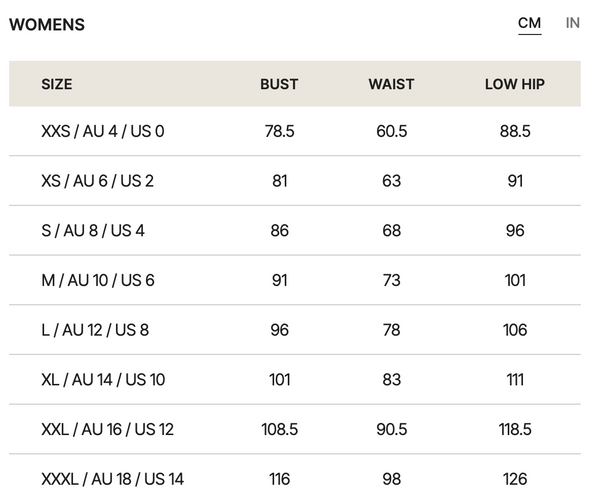Screen dimensions: 600x502
Task: Click low hip value 118.5
Action: coord(515,429)
